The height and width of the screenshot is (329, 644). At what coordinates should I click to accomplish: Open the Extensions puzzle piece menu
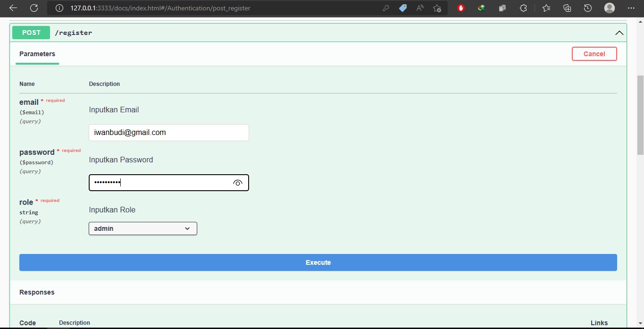(523, 8)
